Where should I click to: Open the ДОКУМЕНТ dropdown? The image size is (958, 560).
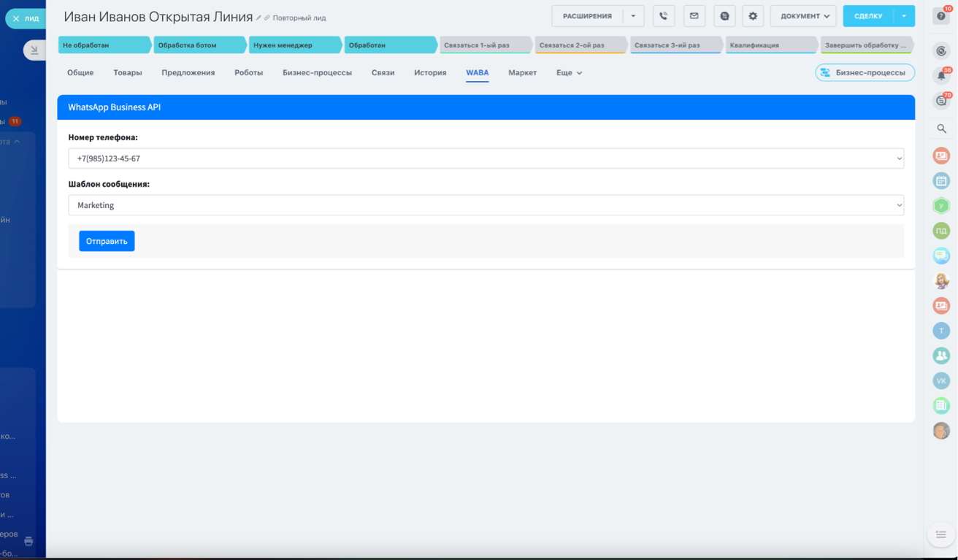(803, 16)
